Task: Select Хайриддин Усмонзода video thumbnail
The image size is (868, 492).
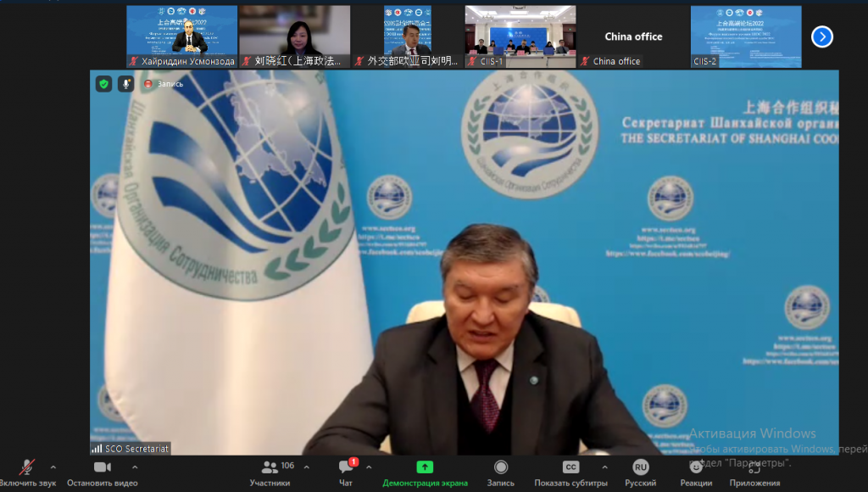Action: click(x=182, y=36)
